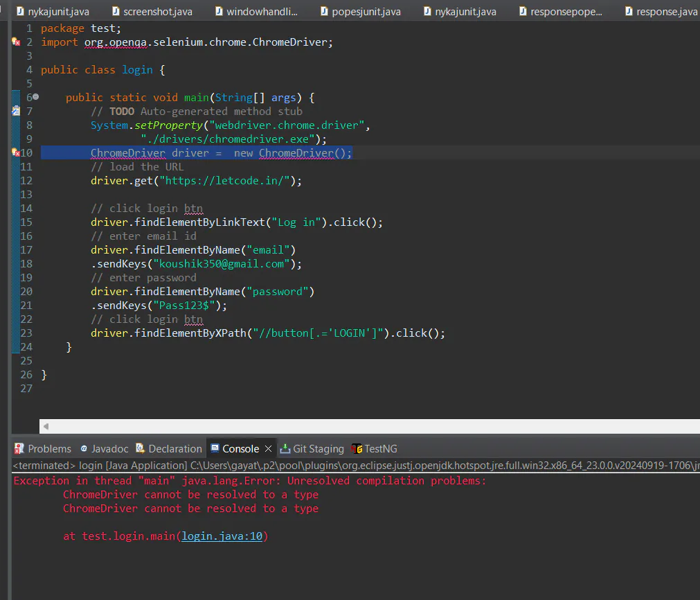
Task: Open the response.java editor tab
Action: [x=661, y=12]
